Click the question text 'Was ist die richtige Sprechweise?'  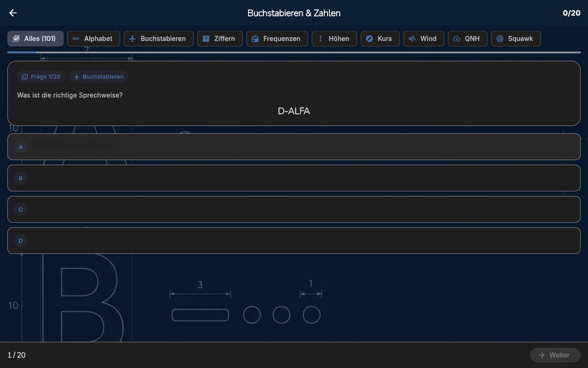(70, 95)
